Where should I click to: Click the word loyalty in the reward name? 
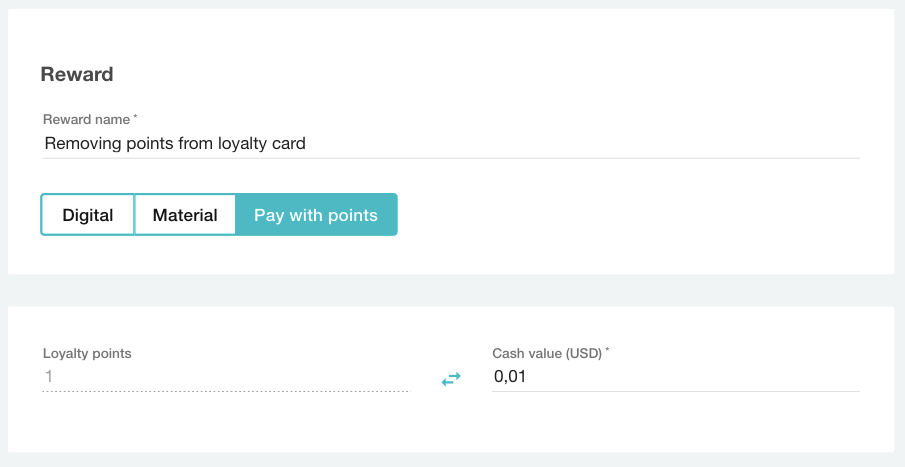coord(242,143)
